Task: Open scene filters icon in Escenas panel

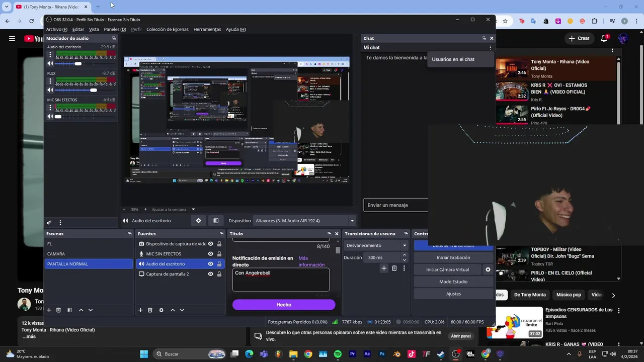Action: point(69,310)
